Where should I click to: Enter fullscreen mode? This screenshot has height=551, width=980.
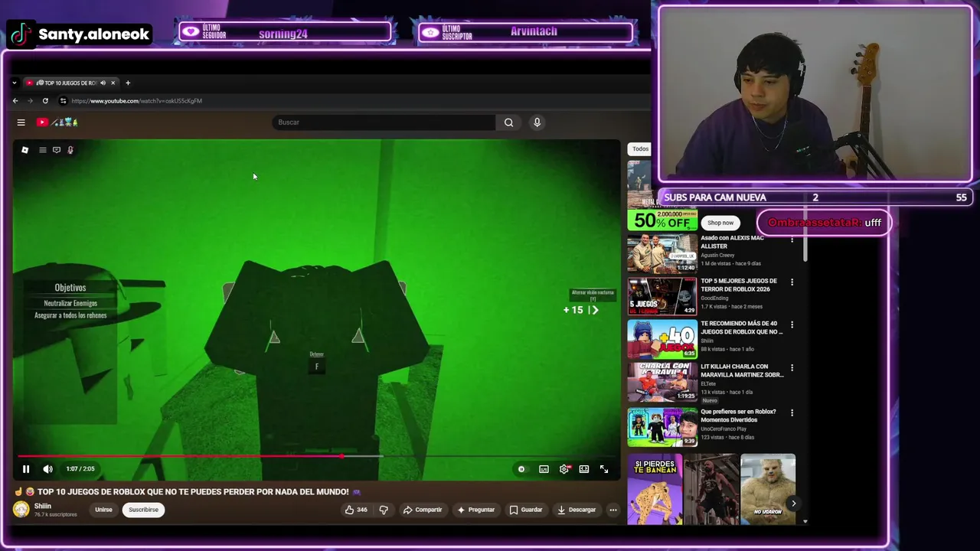(604, 469)
